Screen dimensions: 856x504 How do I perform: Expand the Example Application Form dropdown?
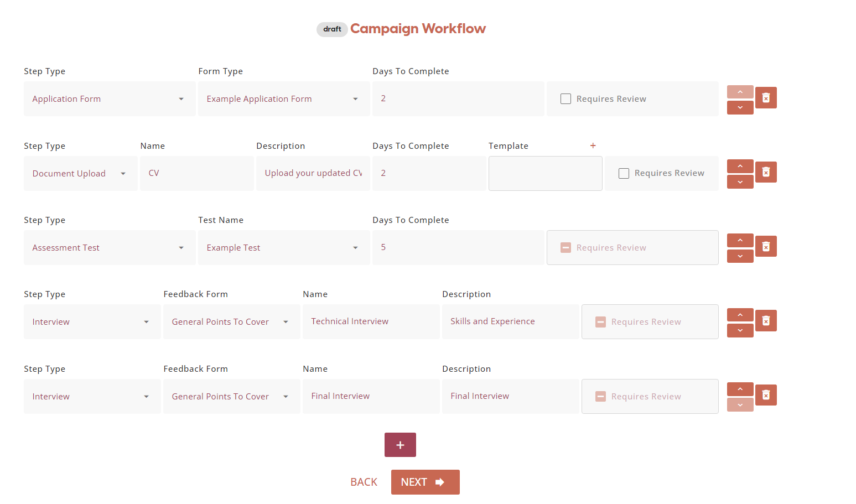click(x=283, y=99)
